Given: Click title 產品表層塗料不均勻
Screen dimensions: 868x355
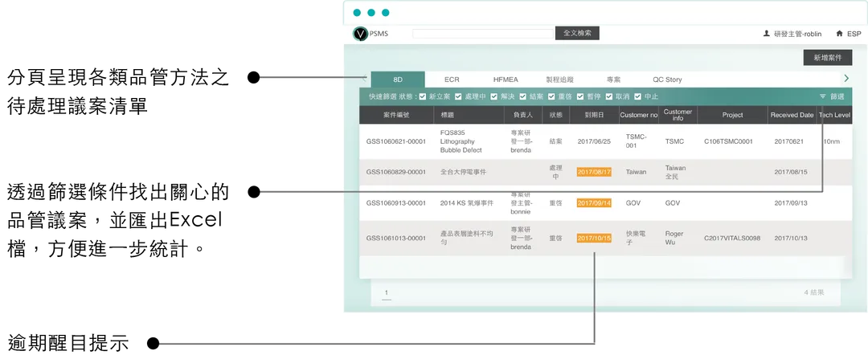Looking at the screenshot, I should click(x=466, y=239).
